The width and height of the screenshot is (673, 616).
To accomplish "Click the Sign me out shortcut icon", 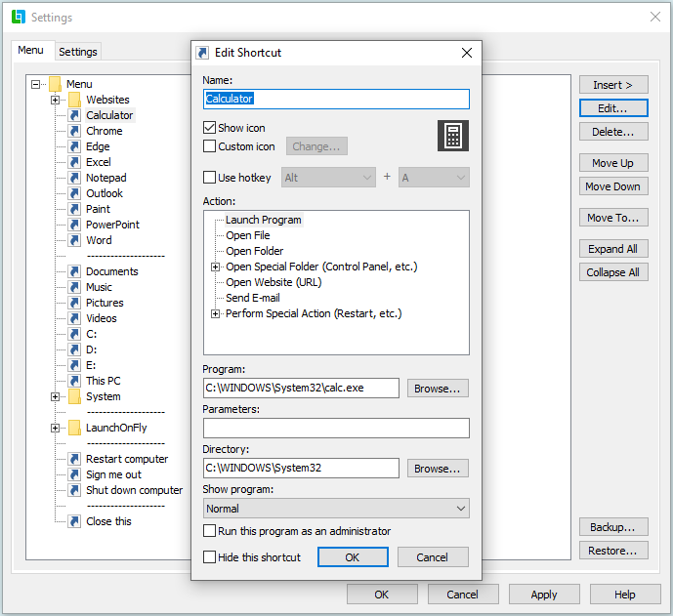I will pos(74,474).
